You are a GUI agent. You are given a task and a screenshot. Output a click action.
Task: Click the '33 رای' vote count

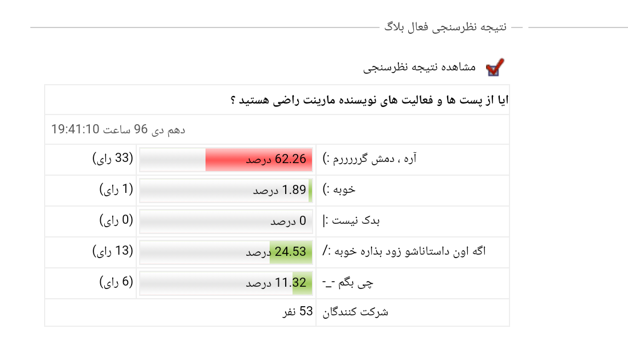pyautogui.click(x=113, y=158)
